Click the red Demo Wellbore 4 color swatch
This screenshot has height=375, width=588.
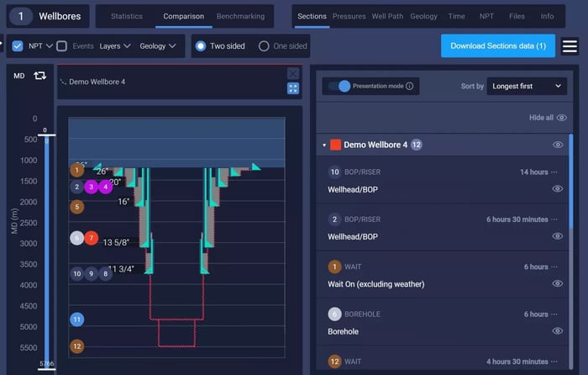[335, 145]
